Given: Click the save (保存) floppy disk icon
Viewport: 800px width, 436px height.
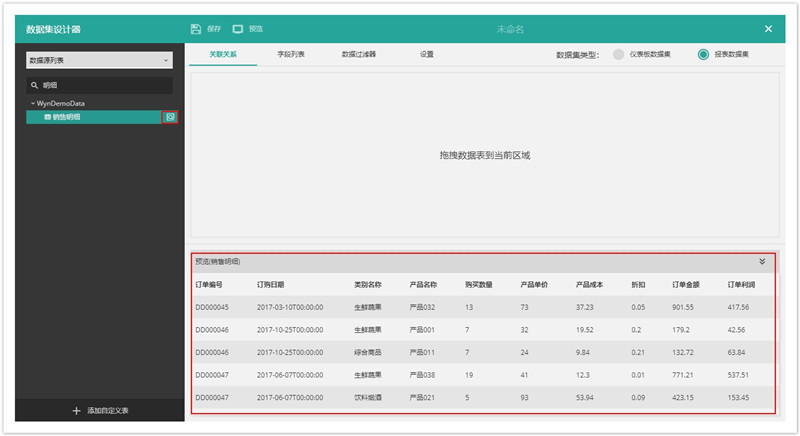Looking at the screenshot, I should tap(196, 29).
